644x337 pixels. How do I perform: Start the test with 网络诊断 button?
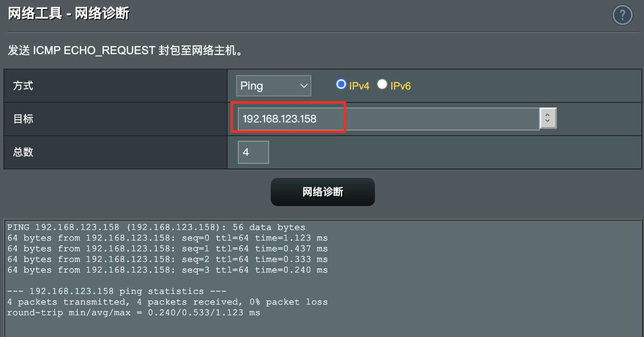322,192
